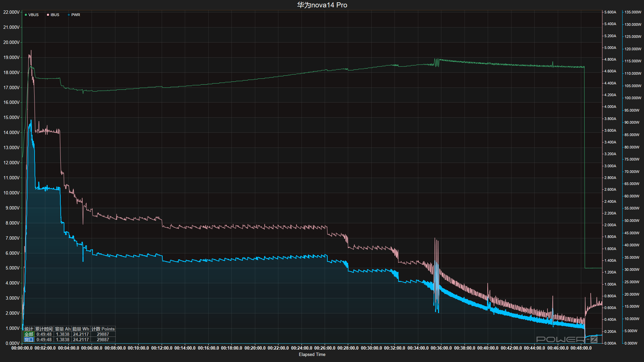Click the 能量 Wh column header

coord(81,329)
